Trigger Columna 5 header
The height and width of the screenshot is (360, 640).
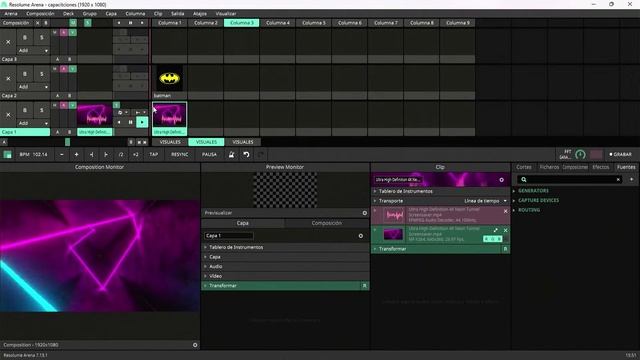(313, 23)
